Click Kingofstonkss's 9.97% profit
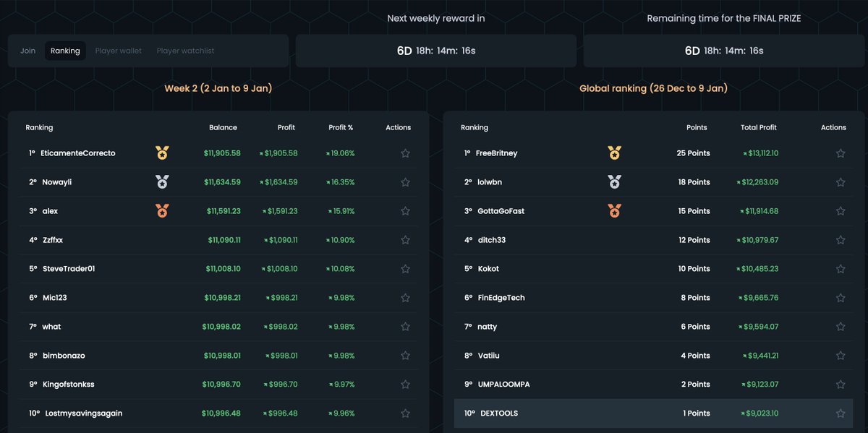The image size is (868, 433). 341,385
